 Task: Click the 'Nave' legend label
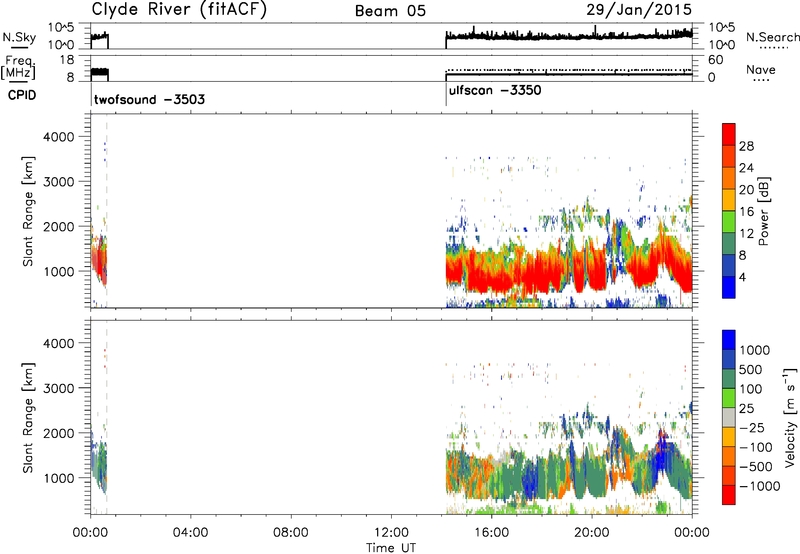point(761,69)
